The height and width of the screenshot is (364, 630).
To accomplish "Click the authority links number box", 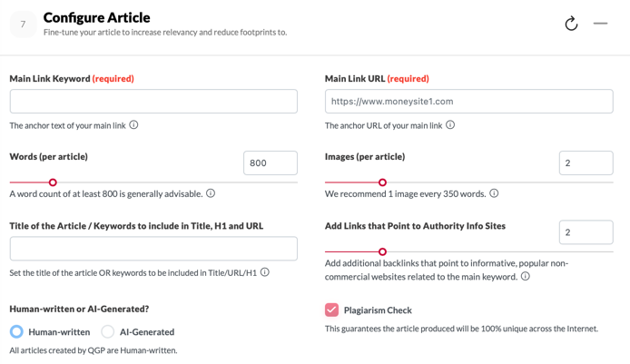I will coord(586,232).
